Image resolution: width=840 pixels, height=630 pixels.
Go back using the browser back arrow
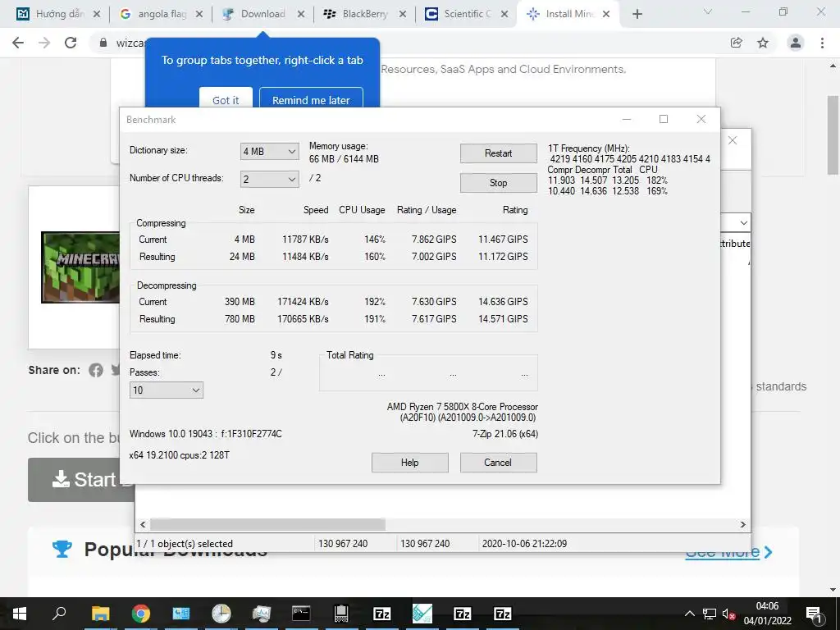(18, 43)
